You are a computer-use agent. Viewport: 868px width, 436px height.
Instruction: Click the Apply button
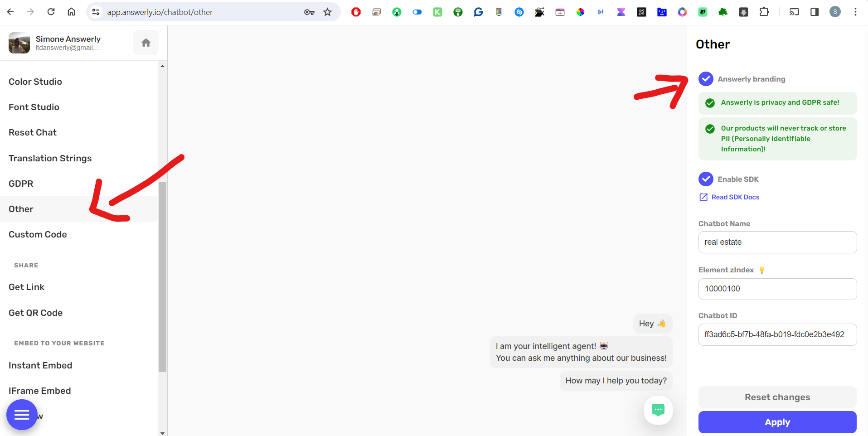click(x=777, y=422)
